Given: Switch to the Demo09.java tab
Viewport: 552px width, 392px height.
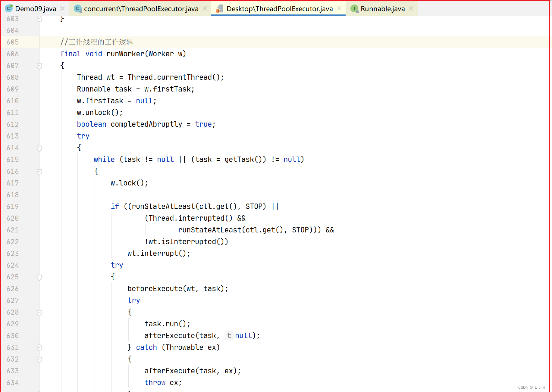Looking at the screenshot, I should 35,9.
